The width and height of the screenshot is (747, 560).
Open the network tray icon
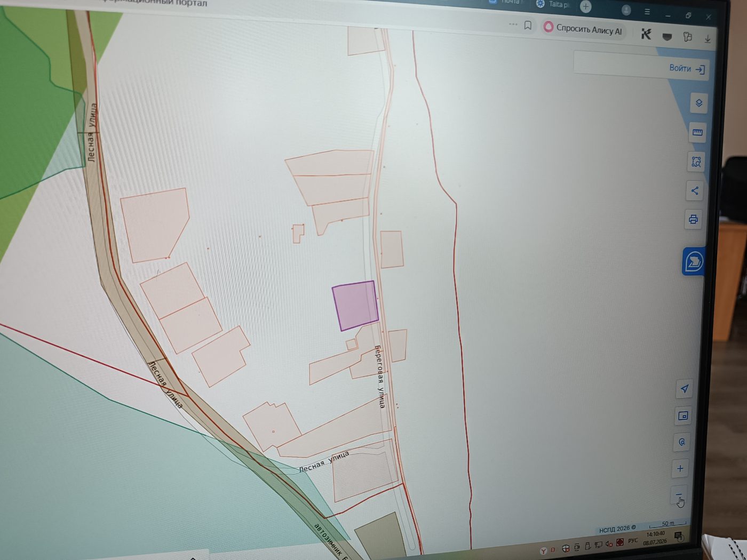pos(599,545)
